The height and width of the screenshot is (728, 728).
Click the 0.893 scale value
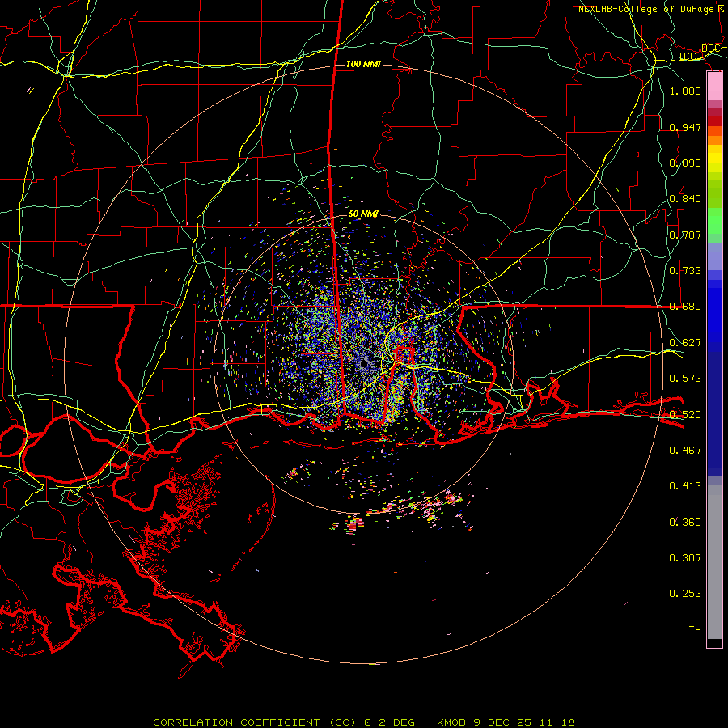tap(685, 163)
